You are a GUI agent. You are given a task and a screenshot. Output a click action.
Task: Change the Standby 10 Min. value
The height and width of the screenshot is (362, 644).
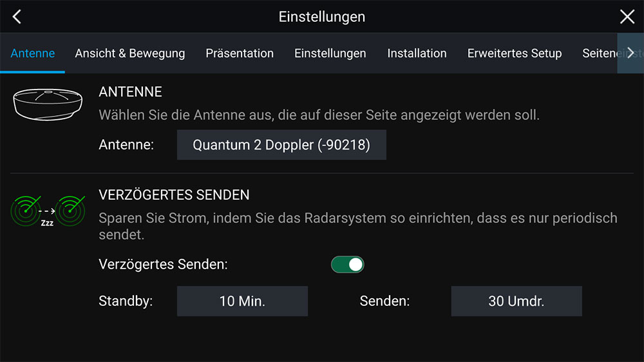242,301
